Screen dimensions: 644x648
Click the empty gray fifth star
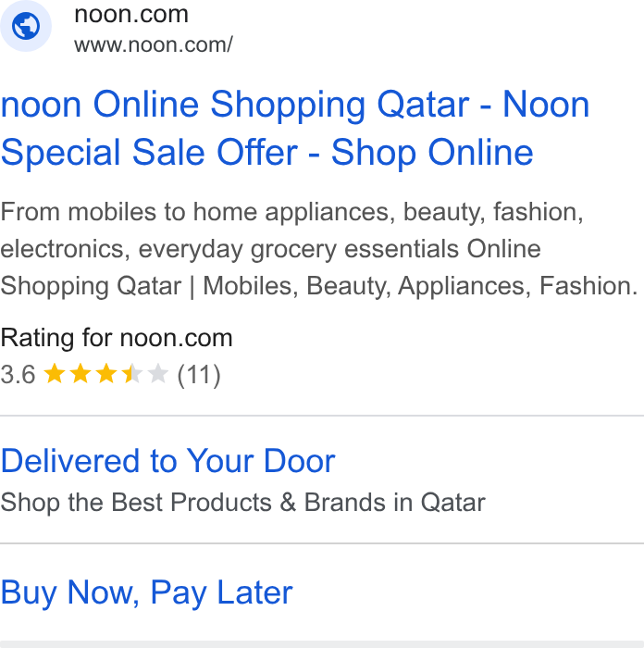158,374
